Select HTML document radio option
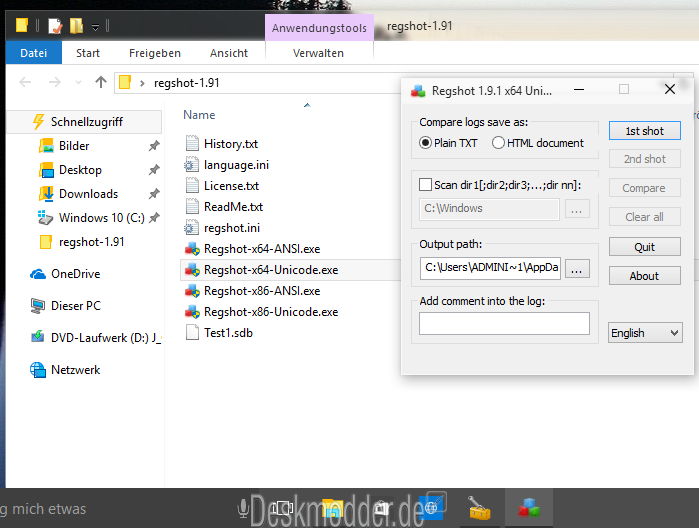Image resolution: width=699 pixels, height=528 pixels. coord(538,143)
